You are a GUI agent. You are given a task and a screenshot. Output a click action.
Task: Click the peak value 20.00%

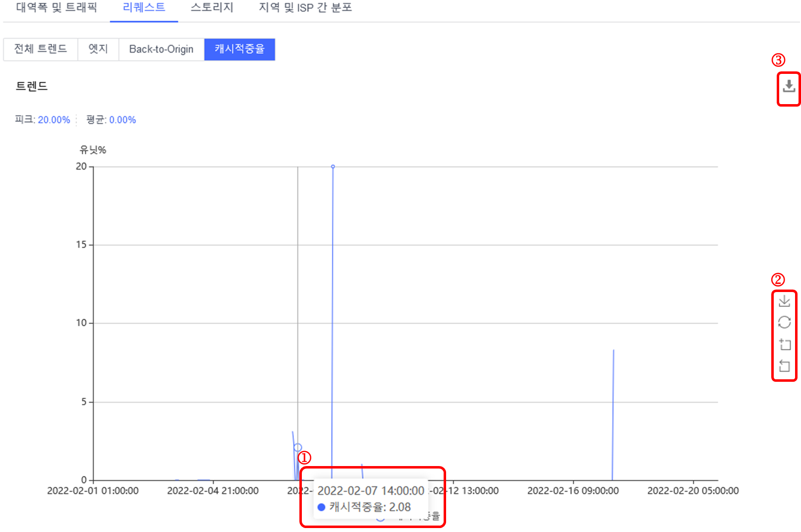point(54,120)
